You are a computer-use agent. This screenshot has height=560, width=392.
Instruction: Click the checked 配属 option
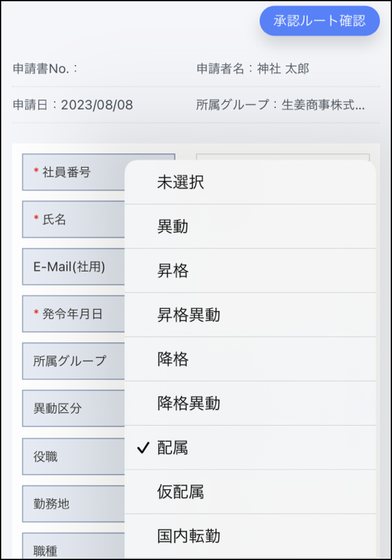pyautogui.click(x=173, y=448)
